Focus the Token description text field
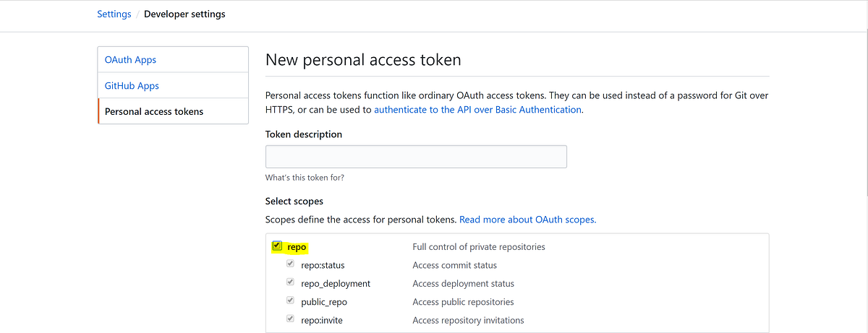Viewport: 868px width, 333px height. tap(416, 157)
